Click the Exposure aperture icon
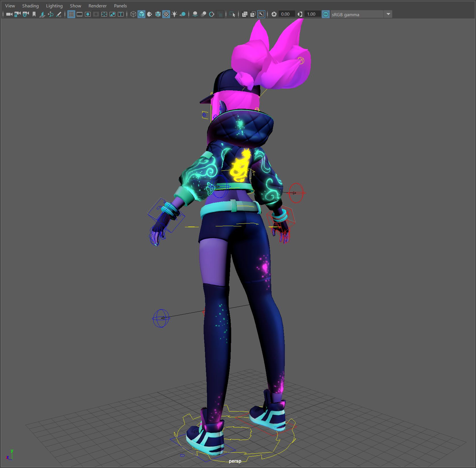476x468 pixels. [x=274, y=14]
